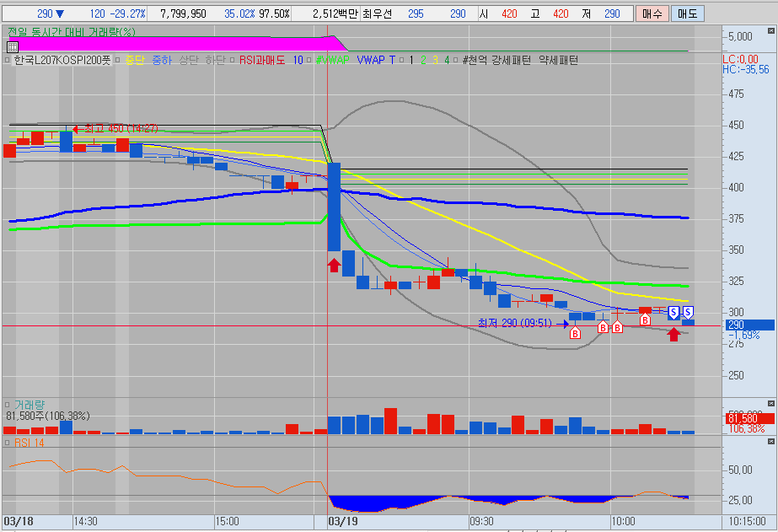
Task: Click the -1,69% label on the price axis
Action: point(744,335)
